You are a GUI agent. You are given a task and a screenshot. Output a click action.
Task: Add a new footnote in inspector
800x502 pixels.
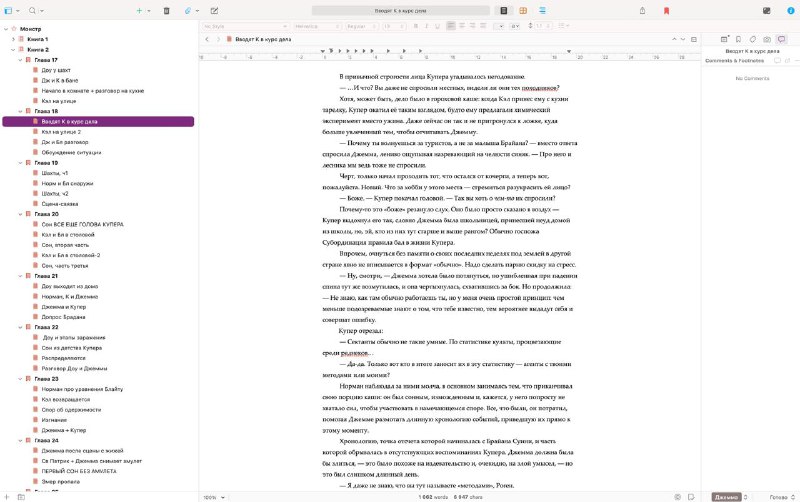click(x=787, y=61)
